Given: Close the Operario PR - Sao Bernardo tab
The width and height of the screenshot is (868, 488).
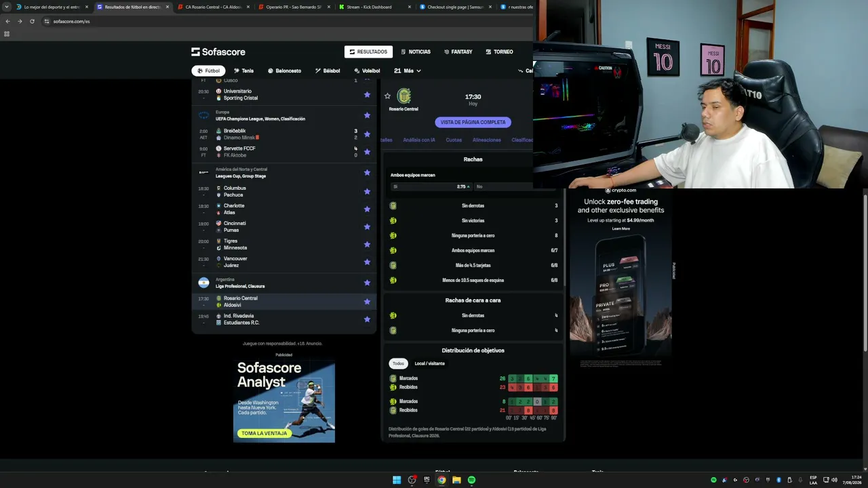Looking at the screenshot, I should click(x=329, y=7).
